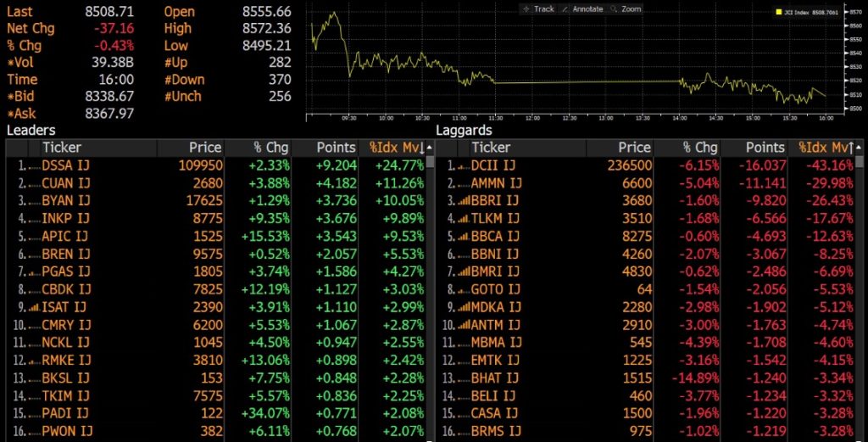Click the volume bars icon beside TLKM IJ
868x442 pixels.
point(463,217)
